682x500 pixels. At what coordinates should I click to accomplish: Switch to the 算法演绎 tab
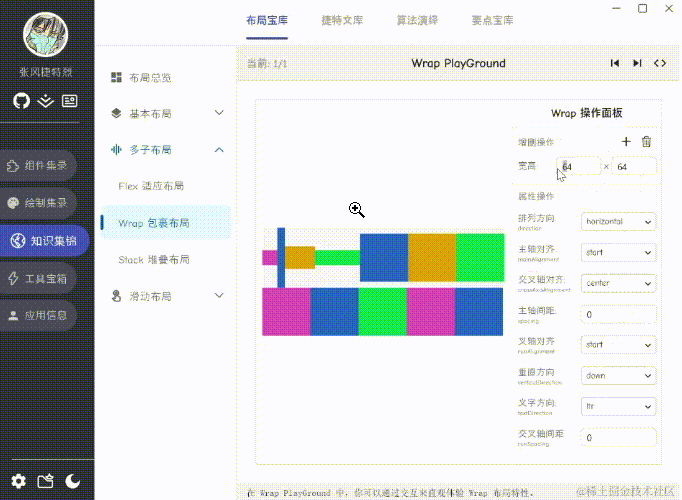click(x=417, y=20)
